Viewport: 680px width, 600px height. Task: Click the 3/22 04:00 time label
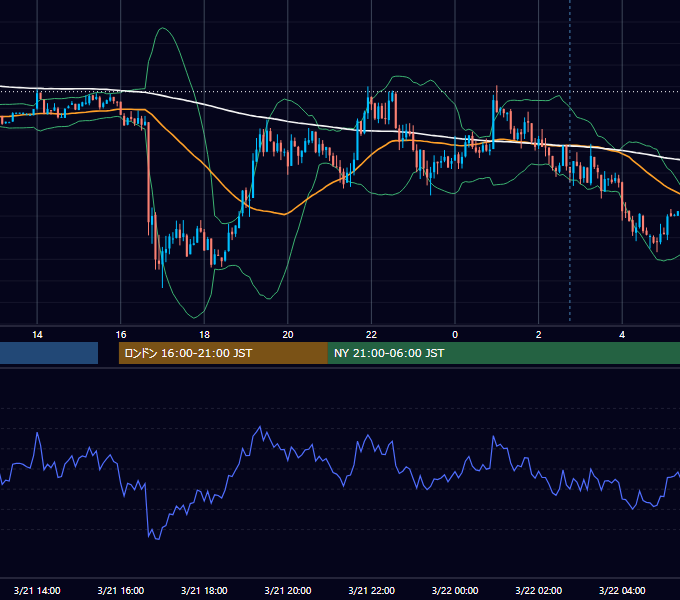622,590
